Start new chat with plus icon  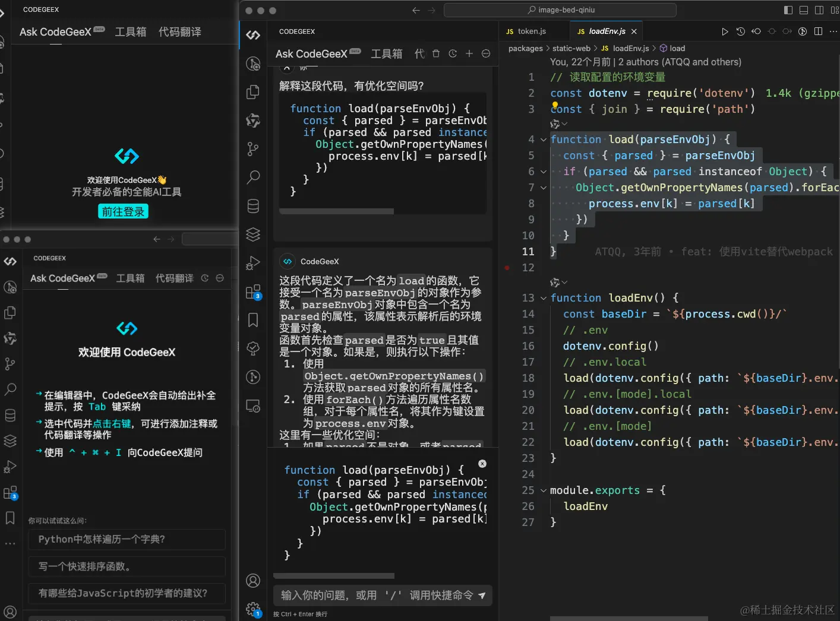click(469, 53)
